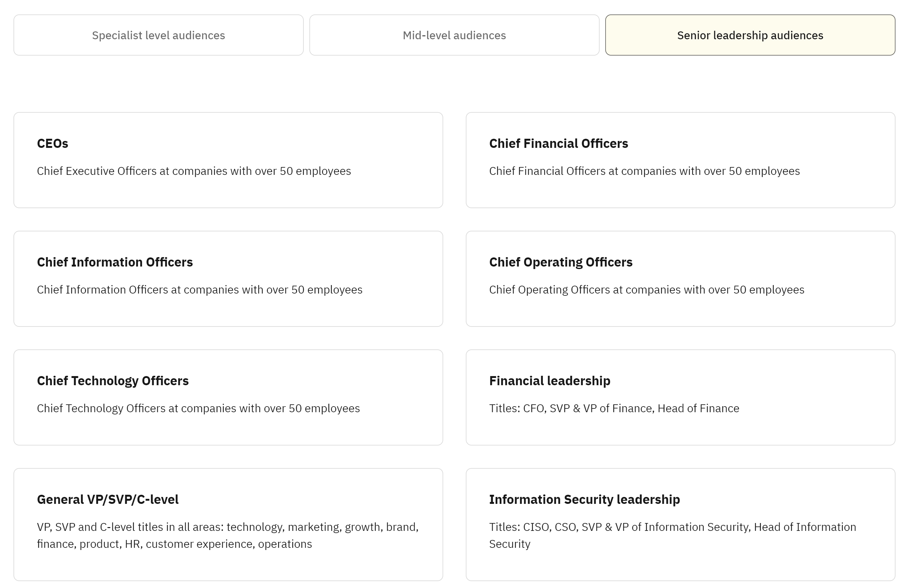Choose the Chief Operating Officers heading

point(561,262)
